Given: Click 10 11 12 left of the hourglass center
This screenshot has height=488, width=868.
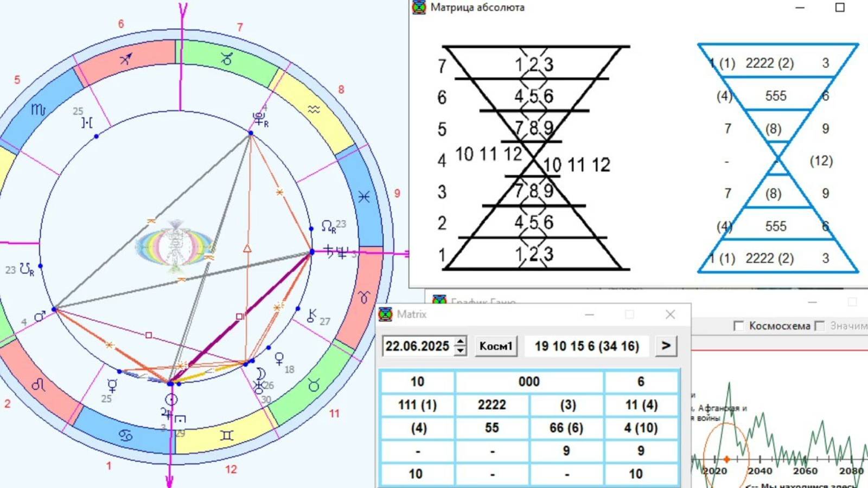Looking at the screenshot, I should (488, 154).
